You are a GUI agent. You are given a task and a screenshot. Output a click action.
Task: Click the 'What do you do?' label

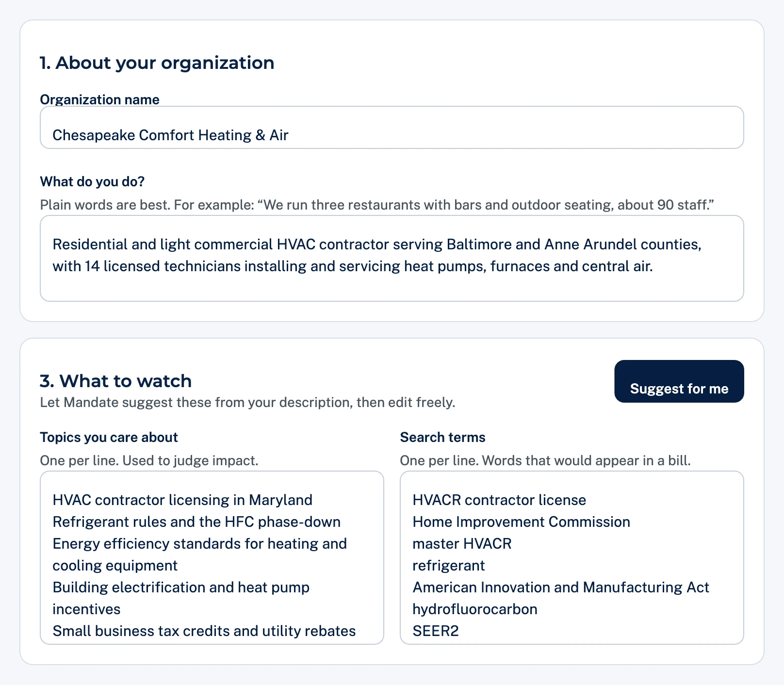[92, 181]
